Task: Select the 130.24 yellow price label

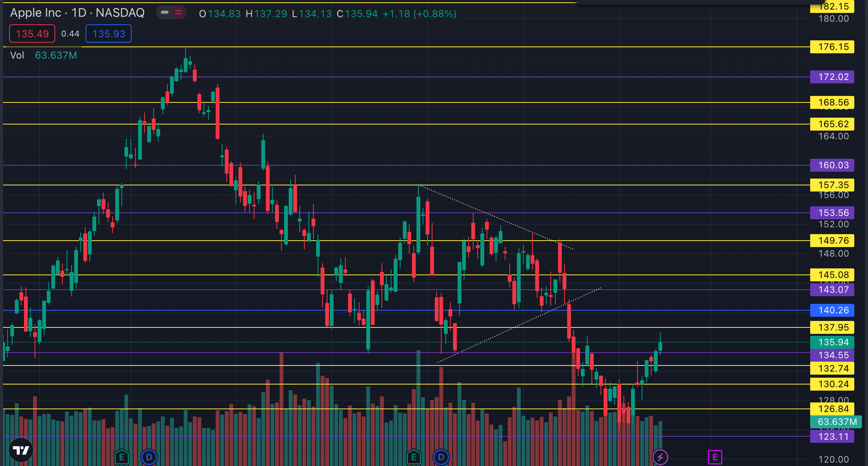Action: (832, 384)
